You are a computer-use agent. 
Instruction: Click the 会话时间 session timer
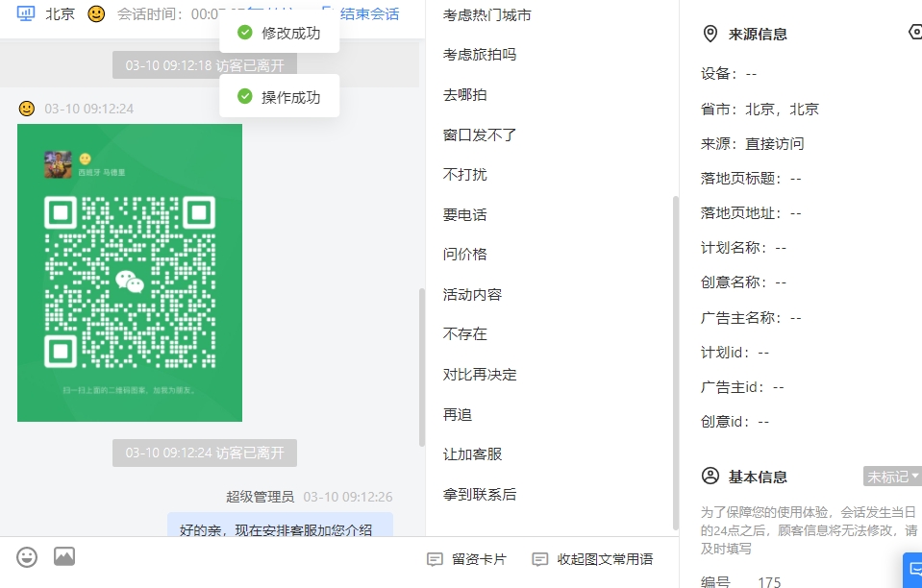(170, 13)
